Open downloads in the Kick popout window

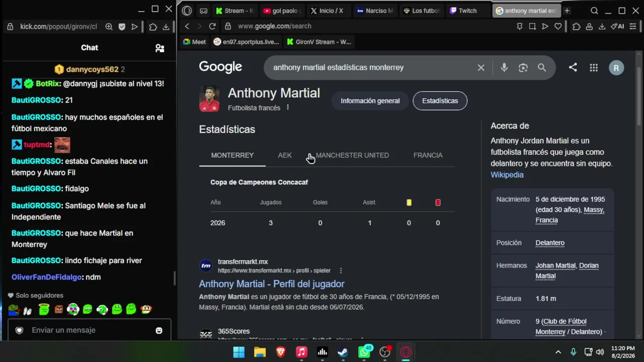click(166, 27)
